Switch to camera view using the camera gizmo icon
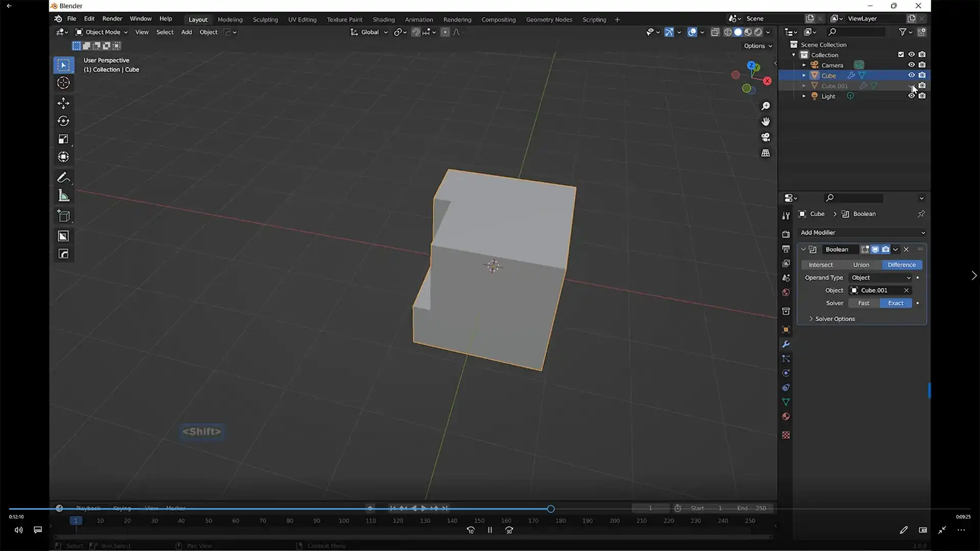The width and height of the screenshot is (980, 551). 766,137
